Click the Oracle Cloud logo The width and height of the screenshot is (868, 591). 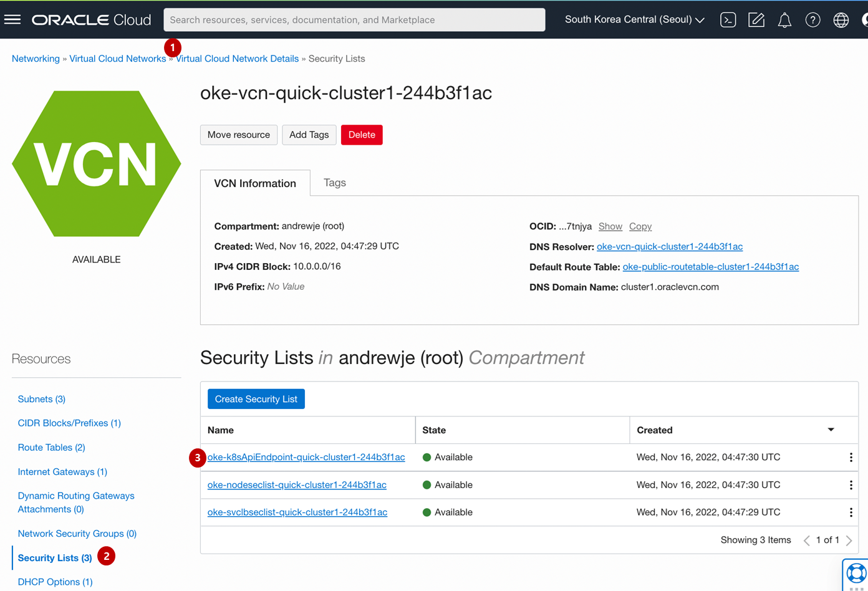coord(92,20)
